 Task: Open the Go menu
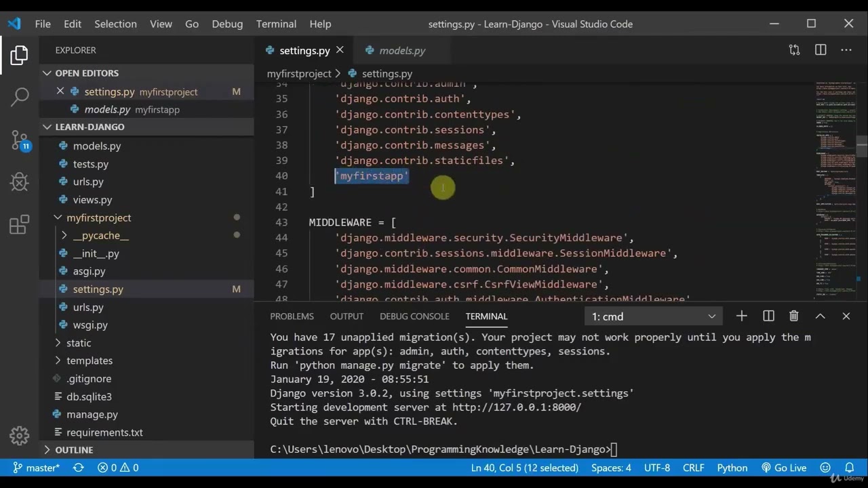[x=192, y=24]
